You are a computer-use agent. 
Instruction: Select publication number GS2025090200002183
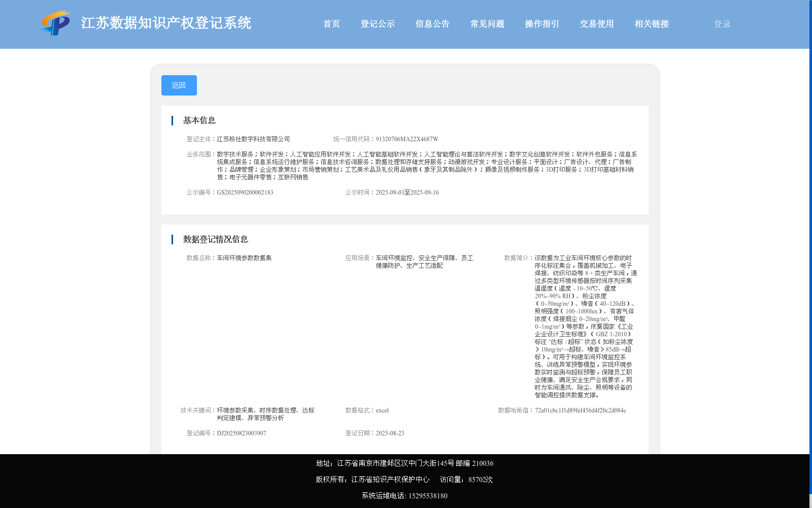click(245, 193)
